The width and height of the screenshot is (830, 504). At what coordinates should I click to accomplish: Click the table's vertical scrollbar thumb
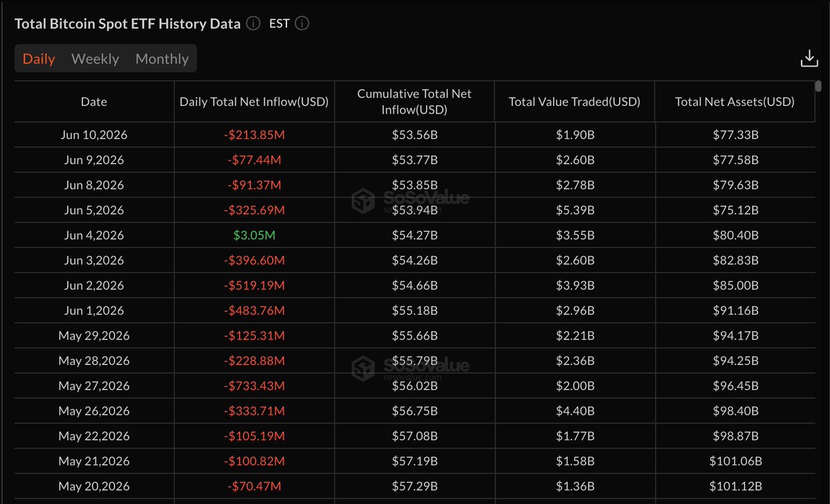click(x=818, y=86)
